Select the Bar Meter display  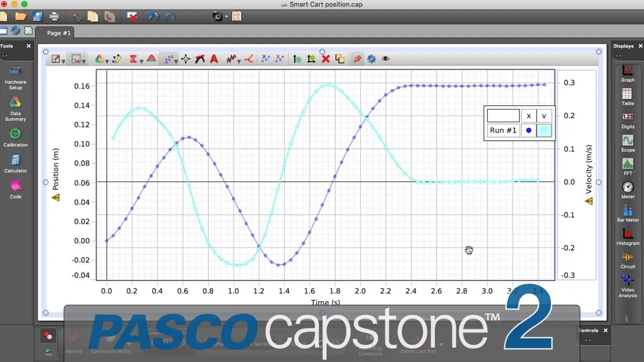[x=627, y=213]
